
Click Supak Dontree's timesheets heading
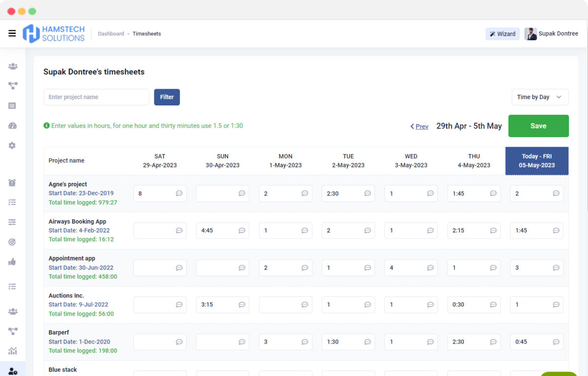[94, 72]
